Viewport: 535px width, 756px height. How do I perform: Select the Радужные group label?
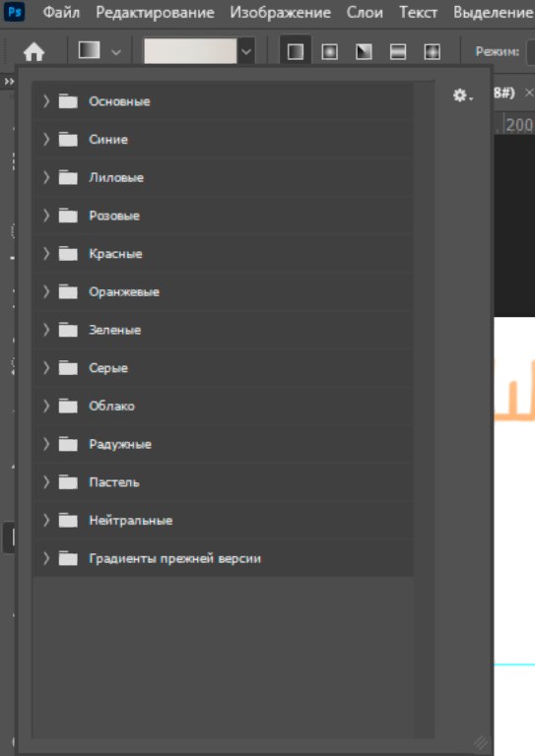coord(120,444)
